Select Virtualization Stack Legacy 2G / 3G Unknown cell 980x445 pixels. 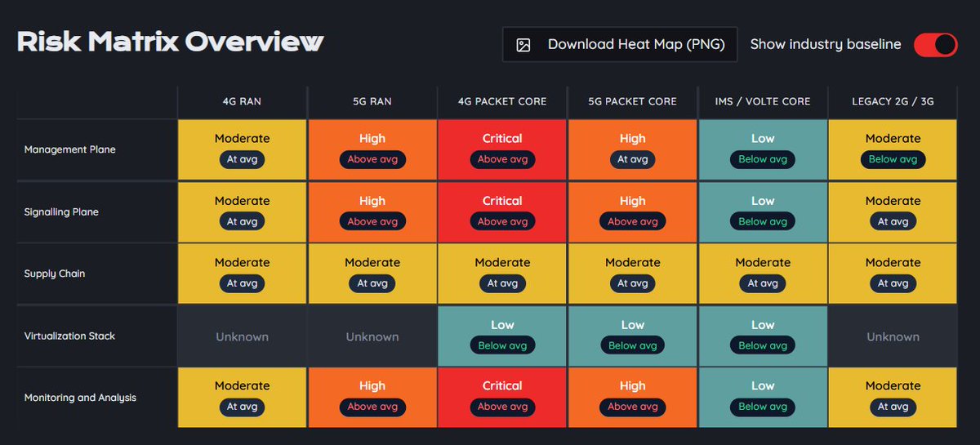point(893,336)
